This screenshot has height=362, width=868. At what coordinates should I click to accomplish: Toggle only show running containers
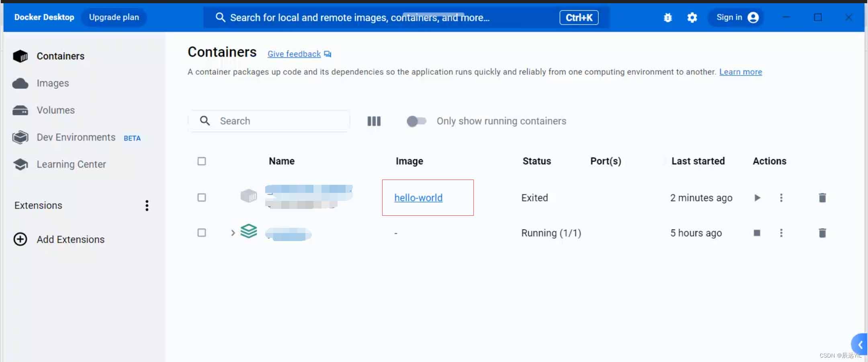pos(416,121)
